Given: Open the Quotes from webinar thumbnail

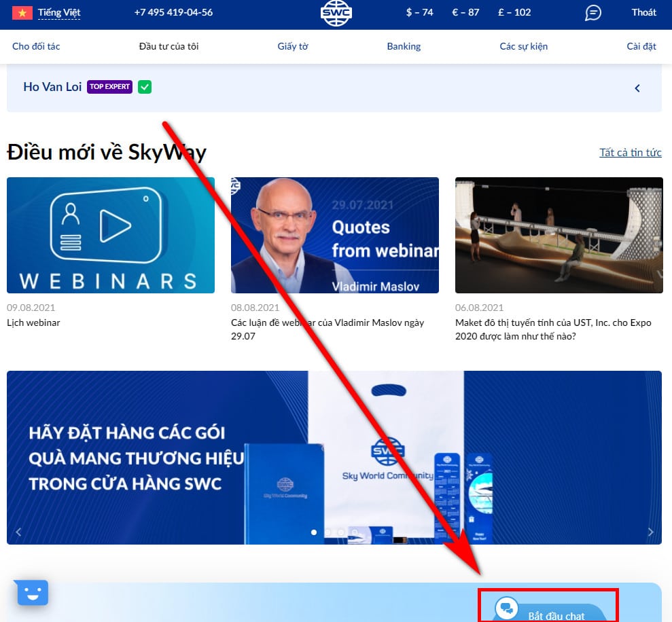Looking at the screenshot, I should pyautogui.click(x=335, y=235).
